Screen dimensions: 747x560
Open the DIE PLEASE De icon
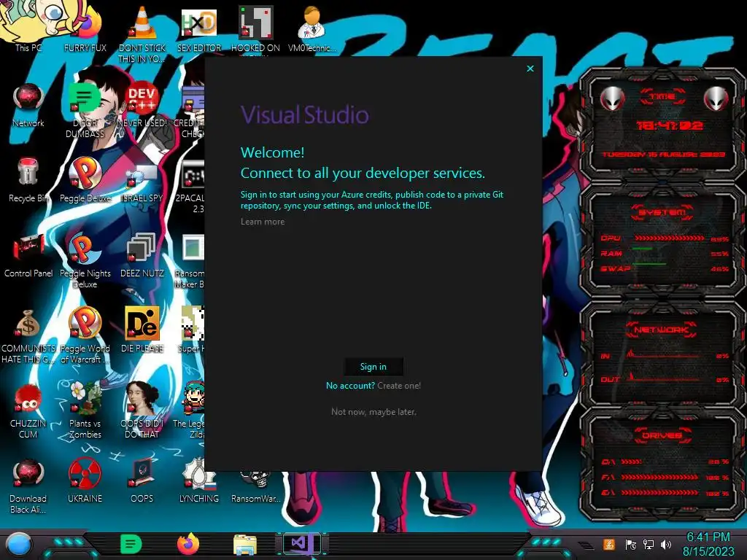(142, 330)
